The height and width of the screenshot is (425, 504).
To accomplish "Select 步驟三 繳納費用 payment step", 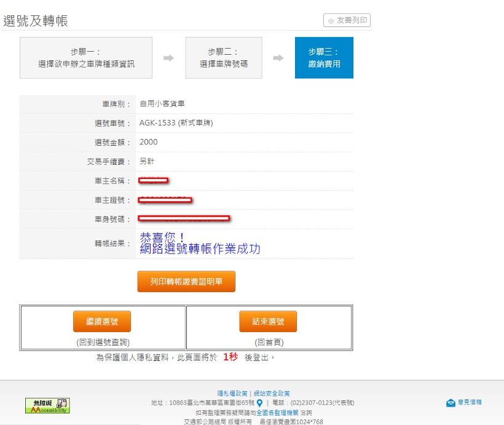I will click(324, 58).
